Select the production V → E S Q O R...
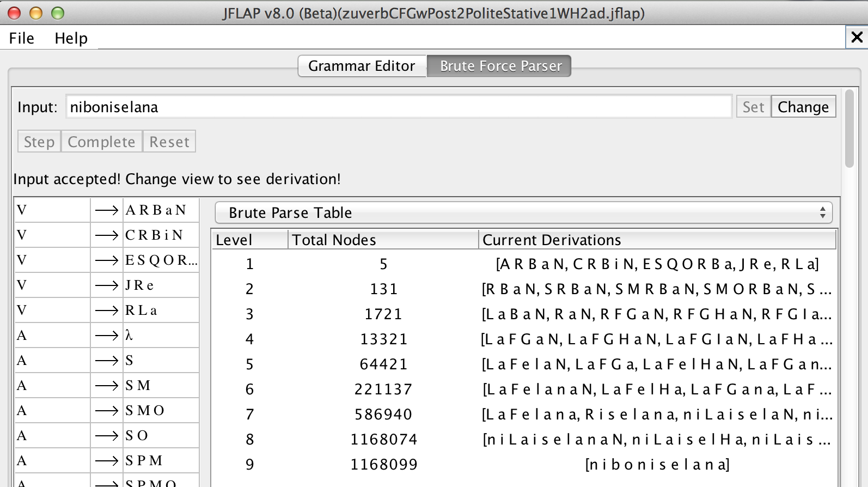 107,260
